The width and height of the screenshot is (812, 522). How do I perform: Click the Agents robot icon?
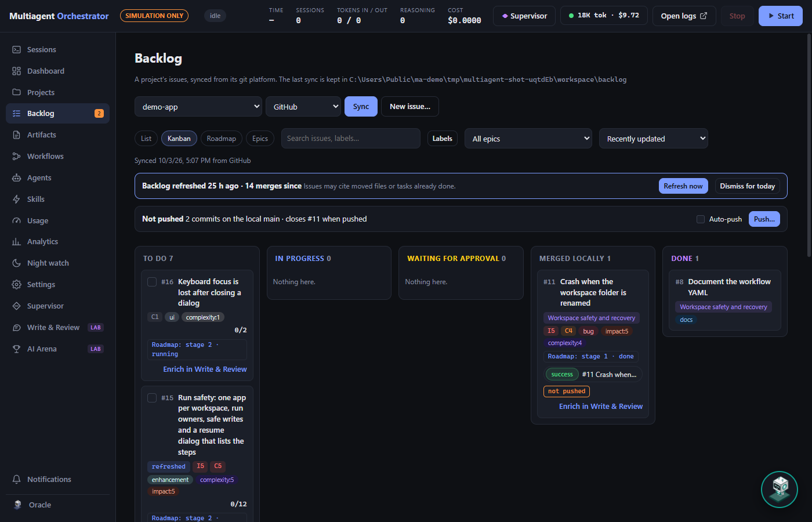[x=16, y=178]
